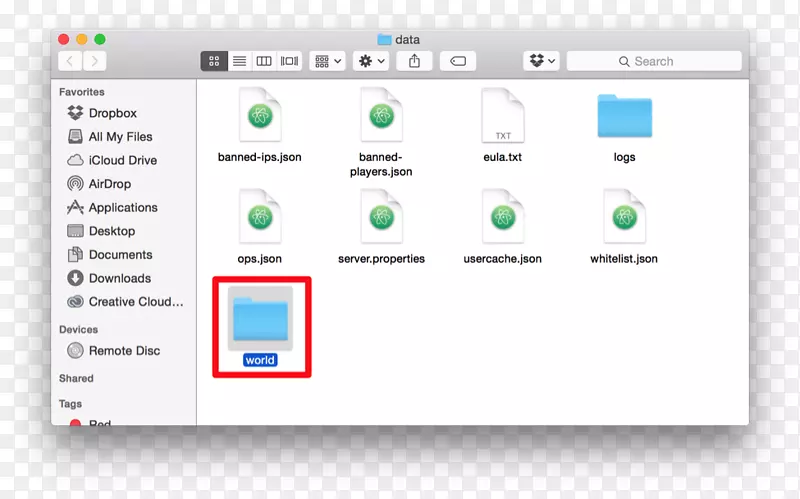Screen dimensions: 800x499
Task: Click the 'ops.json' file name
Action: pos(260,259)
